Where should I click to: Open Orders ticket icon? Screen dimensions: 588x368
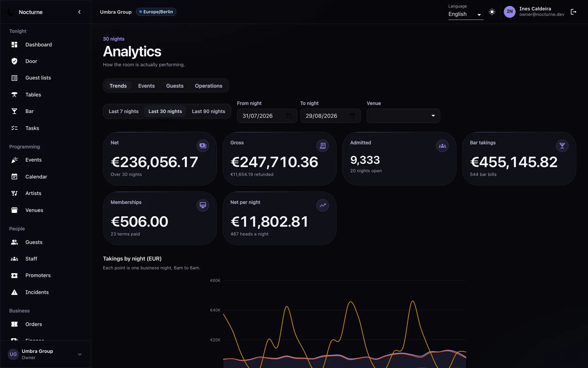click(x=14, y=324)
